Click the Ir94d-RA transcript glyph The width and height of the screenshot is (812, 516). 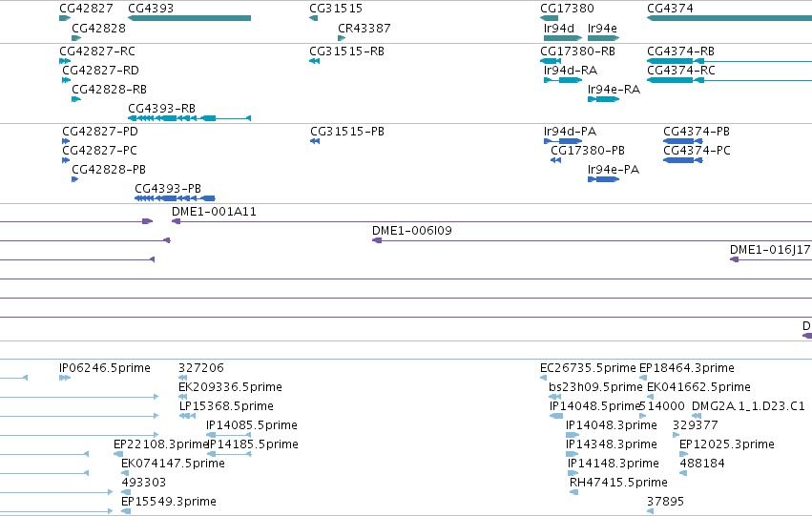[x=563, y=80]
